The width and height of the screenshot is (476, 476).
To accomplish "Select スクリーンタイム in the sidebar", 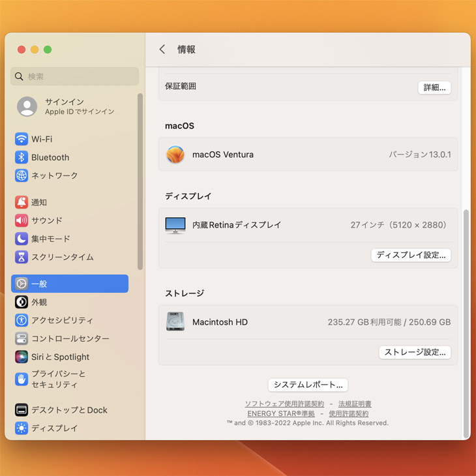I will click(x=70, y=257).
